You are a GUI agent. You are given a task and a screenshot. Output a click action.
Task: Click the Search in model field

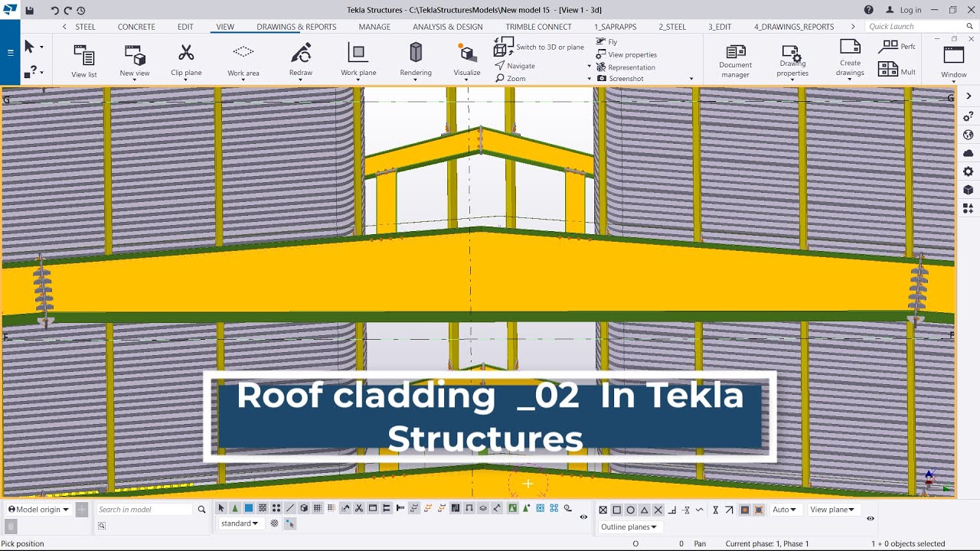tap(144, 510)
